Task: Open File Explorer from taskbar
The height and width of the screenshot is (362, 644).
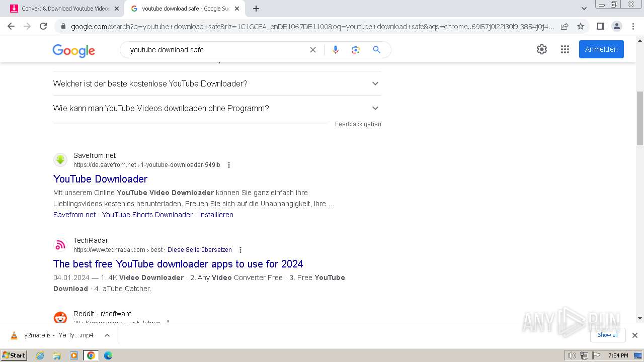Action: 57,355
